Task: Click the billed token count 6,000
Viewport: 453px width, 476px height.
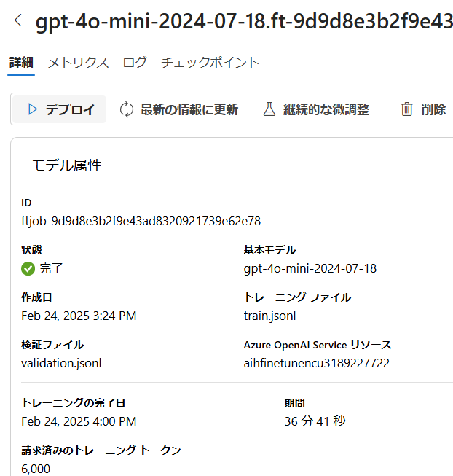Action: click(36, 469)
